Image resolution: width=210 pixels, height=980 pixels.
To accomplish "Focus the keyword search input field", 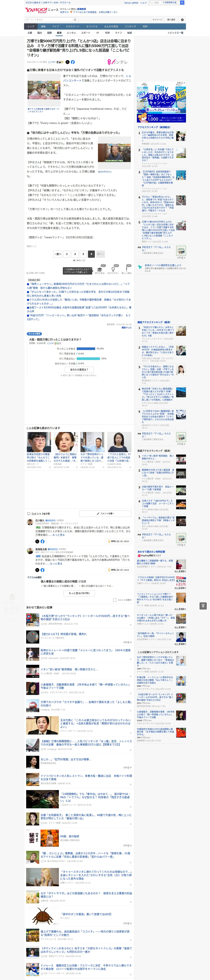I will click(49, 20).
